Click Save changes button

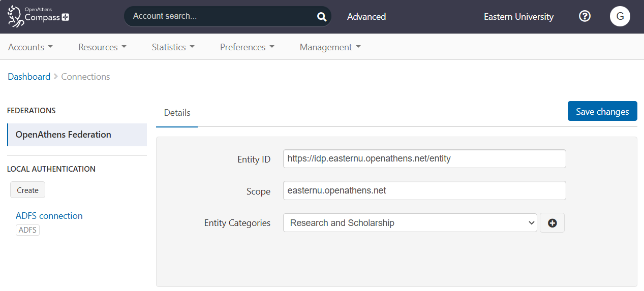pyautogui.click(x=602, y=111)
